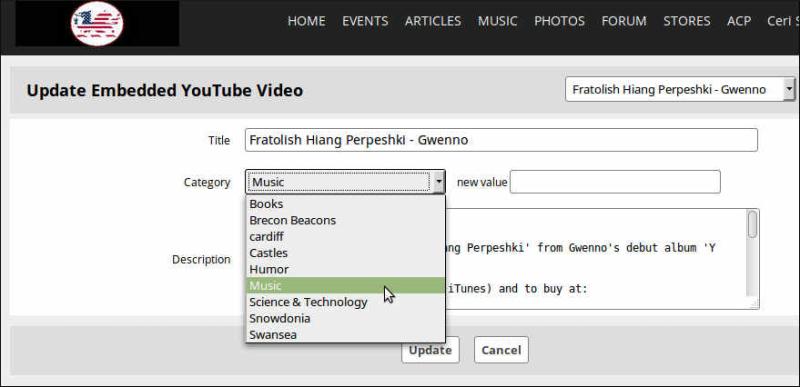Viewport: 800px width, 387px height.
Task: Open the MUSIC navigation item
Action: click(x=497, y=21)
